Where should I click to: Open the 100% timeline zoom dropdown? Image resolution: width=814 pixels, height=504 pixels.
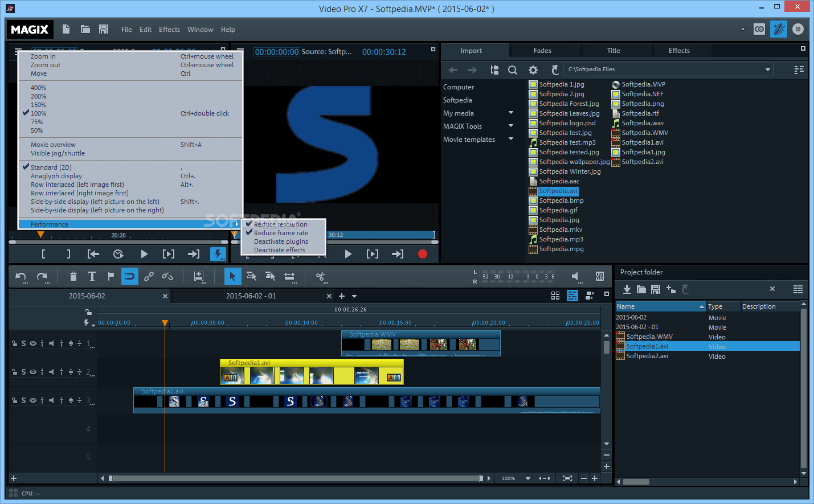528,478
